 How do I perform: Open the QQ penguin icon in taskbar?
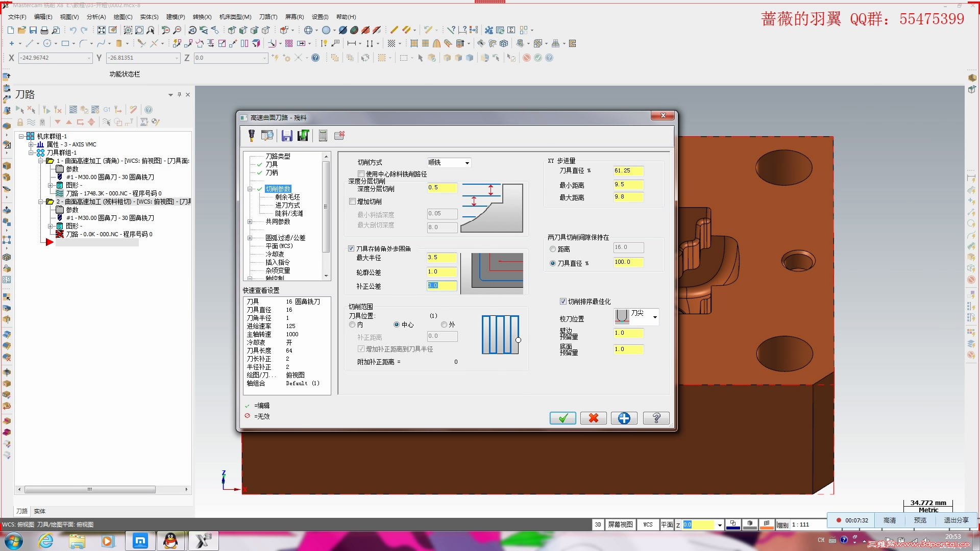pyautogui.click(x=170, y=541)
